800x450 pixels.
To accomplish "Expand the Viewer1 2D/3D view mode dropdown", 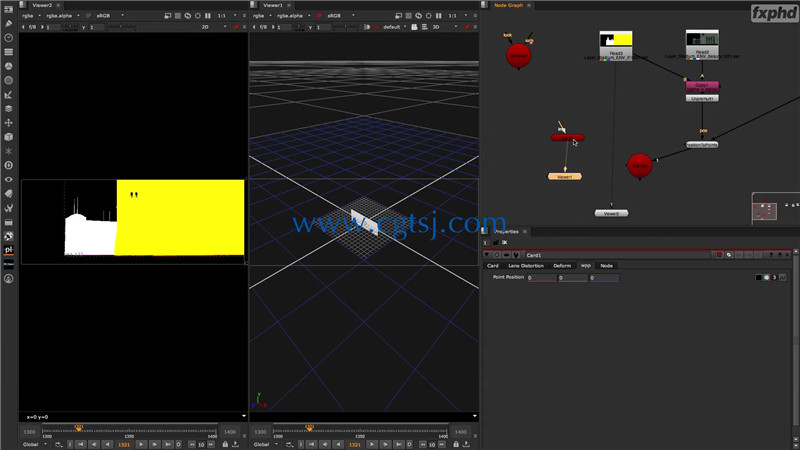I will pos(444,27).
